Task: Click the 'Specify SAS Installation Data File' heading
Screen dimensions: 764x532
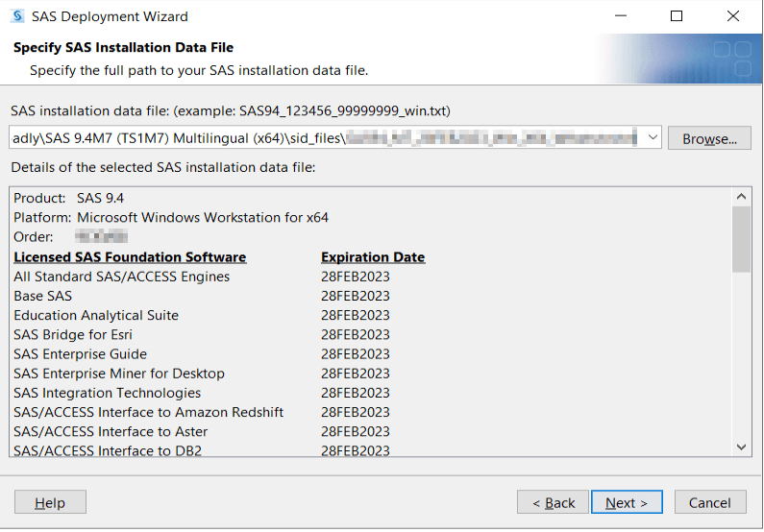Action: click(x=123, y=47)
